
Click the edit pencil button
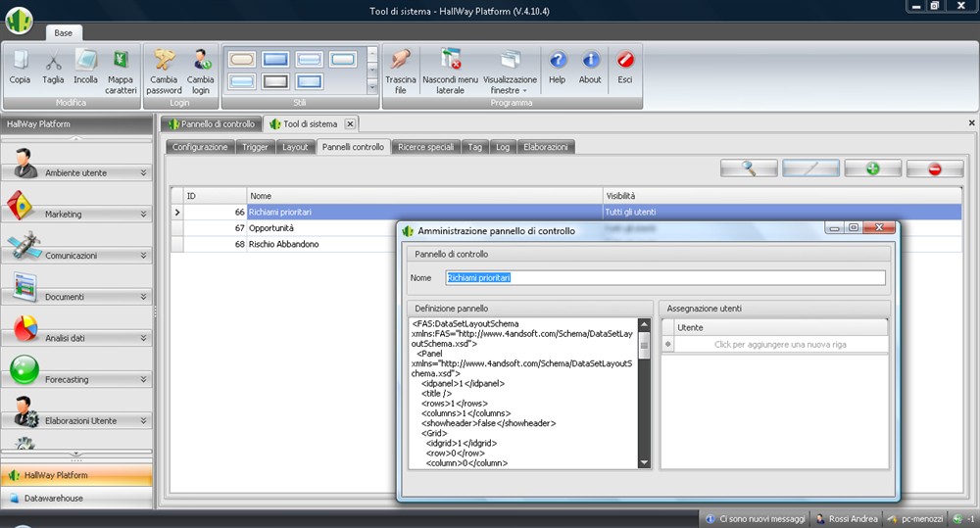click(810, 168)
